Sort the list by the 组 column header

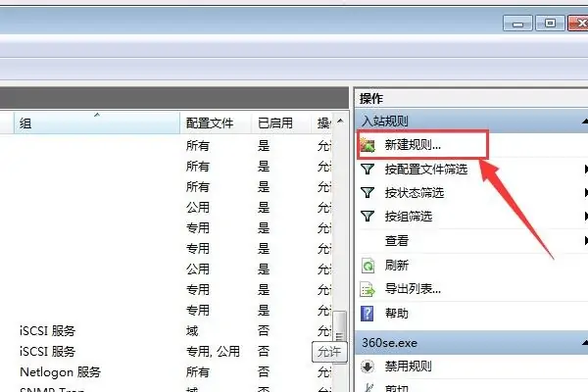point(97,122)
